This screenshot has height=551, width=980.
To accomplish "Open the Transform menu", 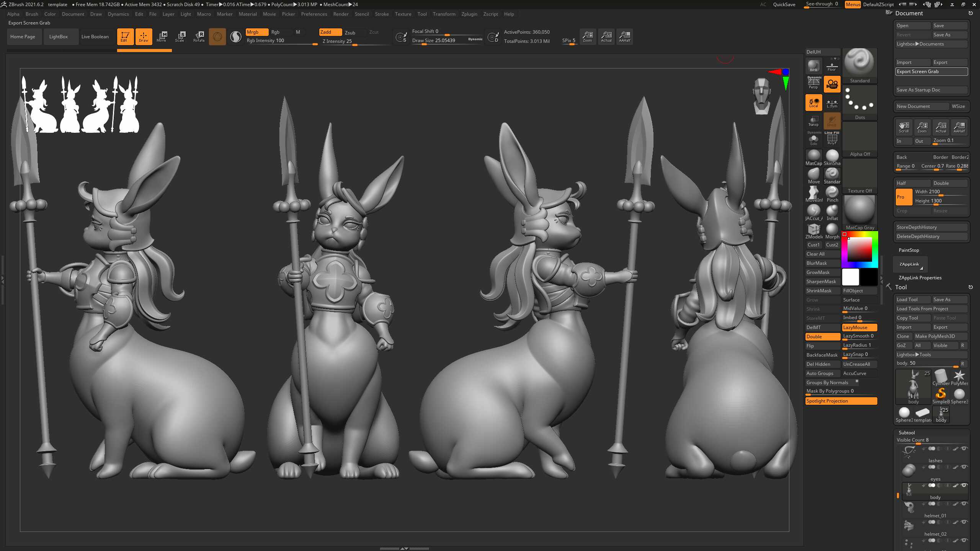I will (444, 14).
